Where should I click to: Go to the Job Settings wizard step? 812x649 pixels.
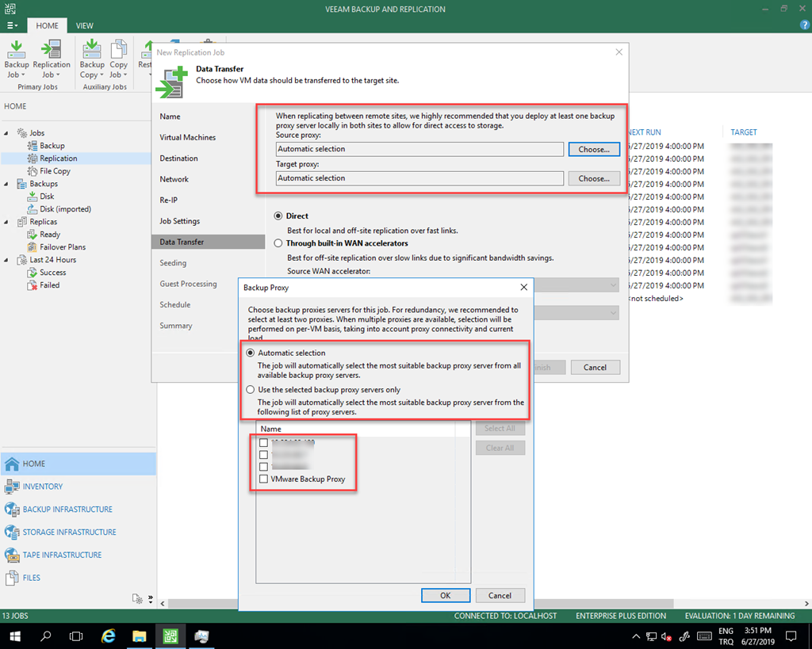[180, 221]
